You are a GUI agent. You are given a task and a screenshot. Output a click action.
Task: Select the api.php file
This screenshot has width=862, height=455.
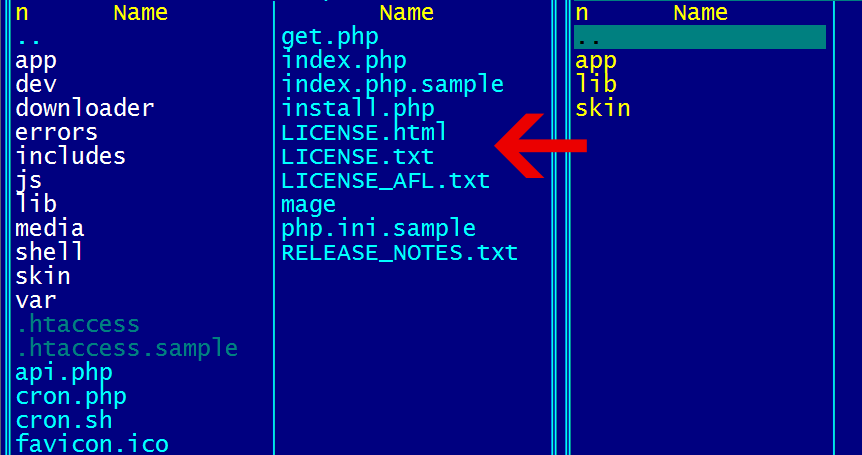[x=64, y=373]
